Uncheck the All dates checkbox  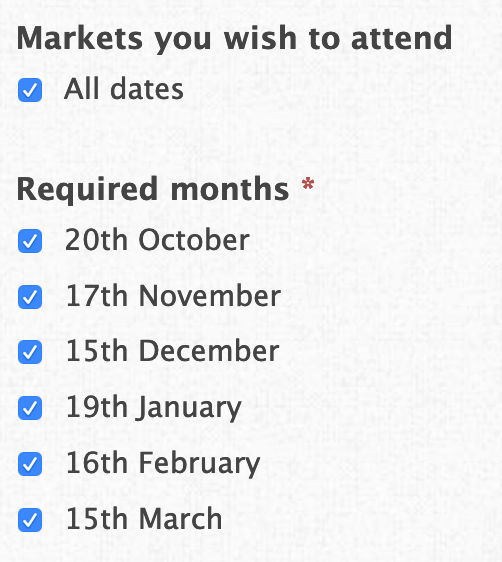coord(30,90)
